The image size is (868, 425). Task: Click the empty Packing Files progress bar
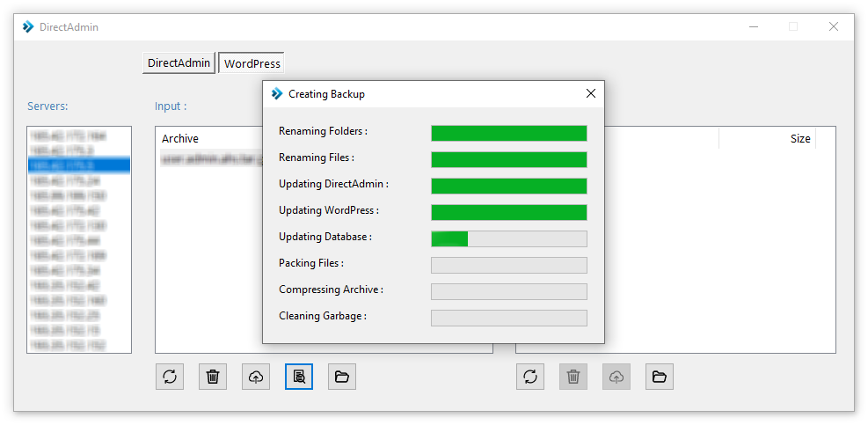(x=508, y=266)
